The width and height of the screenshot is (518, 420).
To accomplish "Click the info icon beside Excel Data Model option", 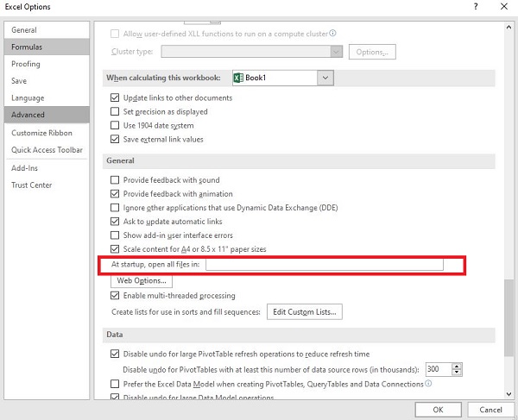I will [428, 384].
